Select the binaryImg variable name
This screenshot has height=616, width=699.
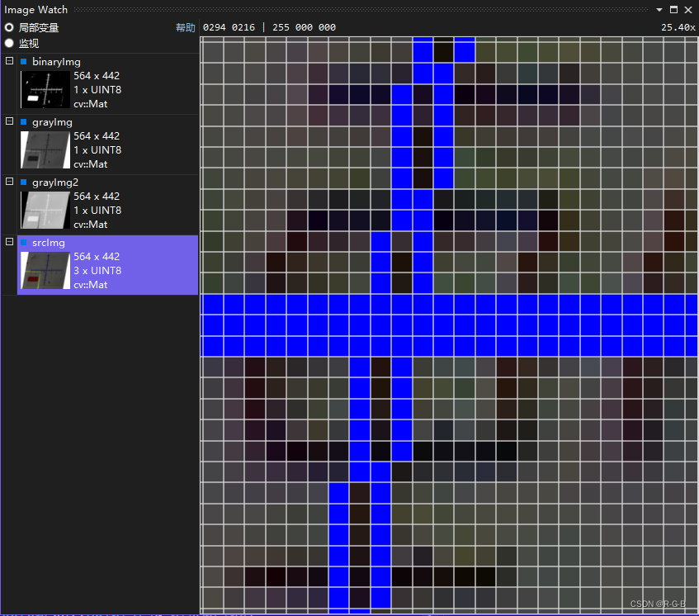click(56, 62)
